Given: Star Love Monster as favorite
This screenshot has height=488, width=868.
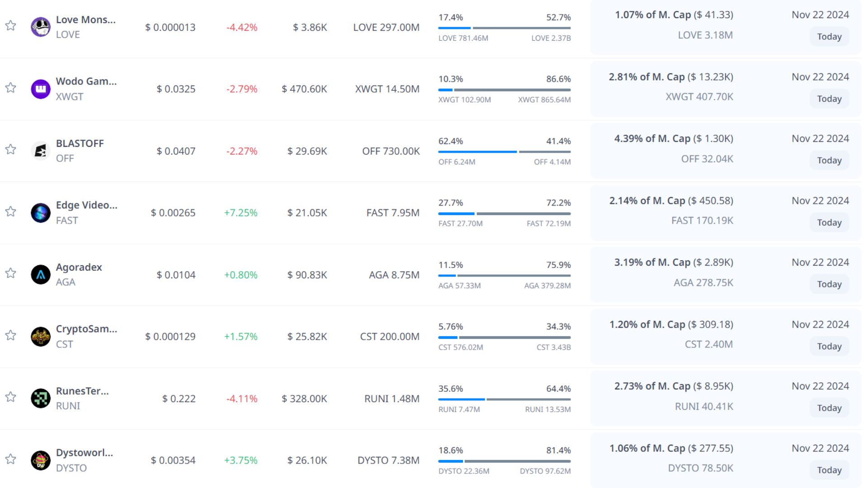Looking at the screenshot, I should pyautogui.click(x=11, y=25).
